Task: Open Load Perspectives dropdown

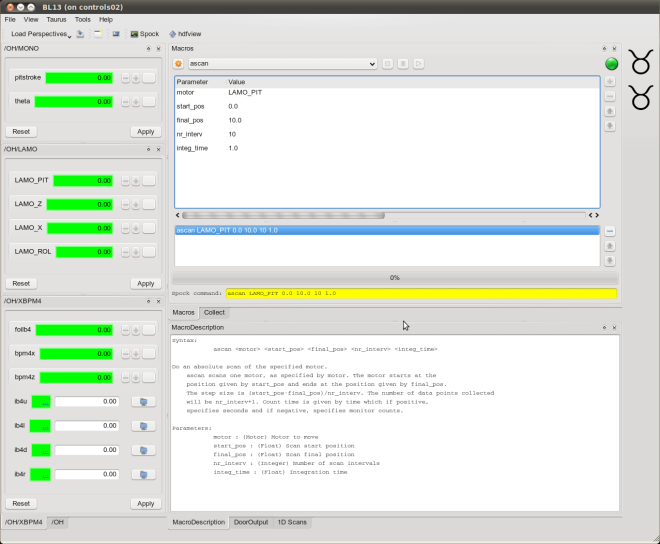Action: [x=41, y=34]
